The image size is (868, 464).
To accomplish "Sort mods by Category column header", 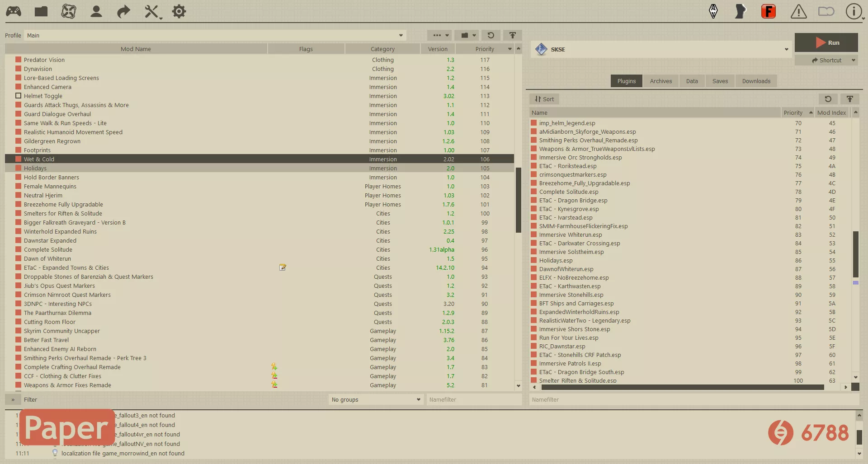I will tap(382, 49).
